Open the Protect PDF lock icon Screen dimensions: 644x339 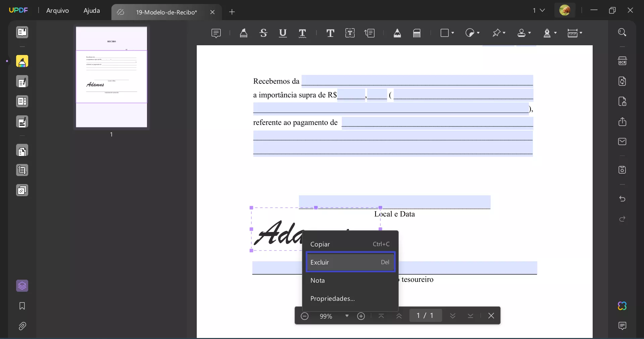pos(622,101)
